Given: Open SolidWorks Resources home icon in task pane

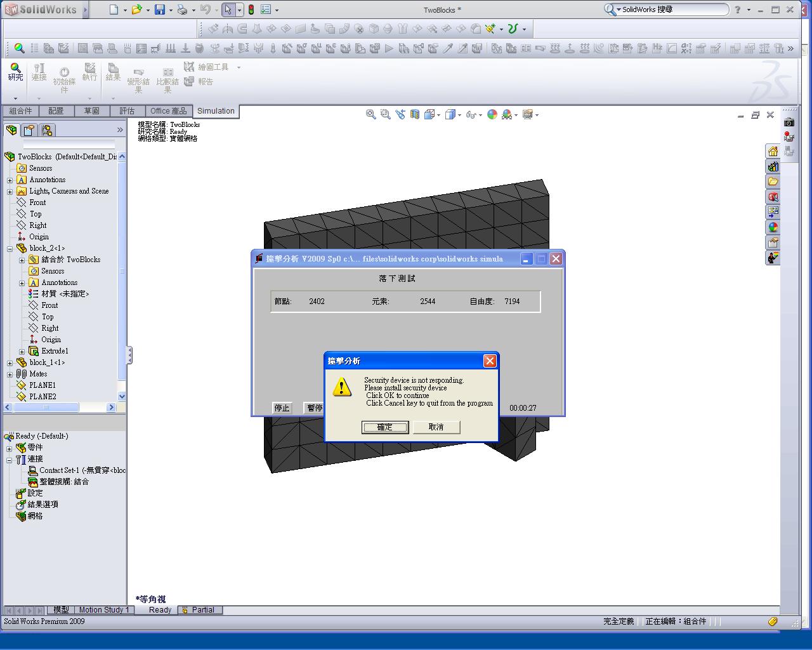Looking at the screenshot, I should click(x=773, y=151).
